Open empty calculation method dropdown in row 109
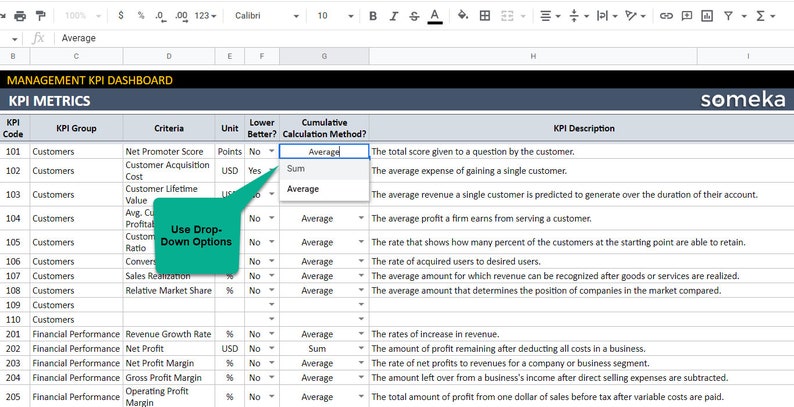The image size is (794, 407). [x=361, y=305]
